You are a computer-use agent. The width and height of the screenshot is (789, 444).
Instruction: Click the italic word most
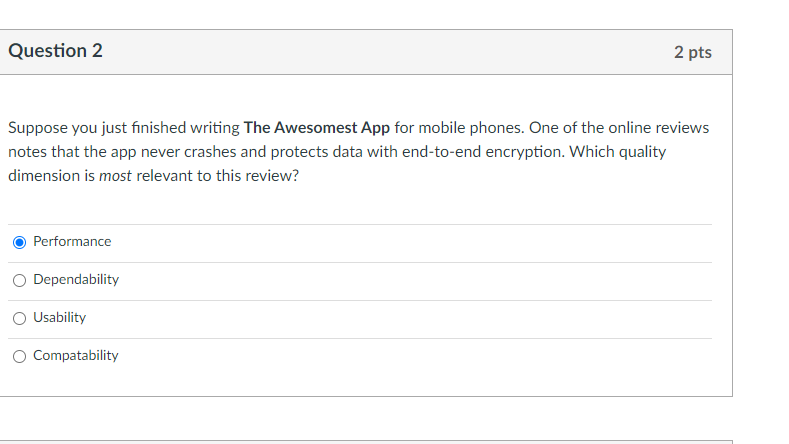click(116, 173)
